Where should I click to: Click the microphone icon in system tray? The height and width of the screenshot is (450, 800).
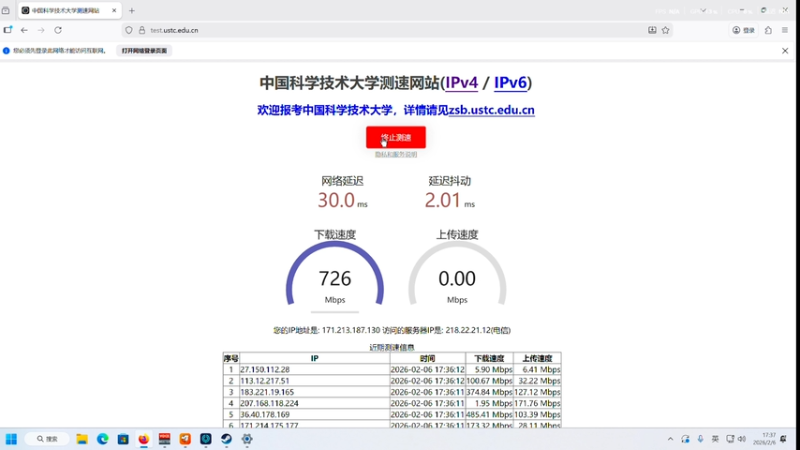click(x=701, y=439)
